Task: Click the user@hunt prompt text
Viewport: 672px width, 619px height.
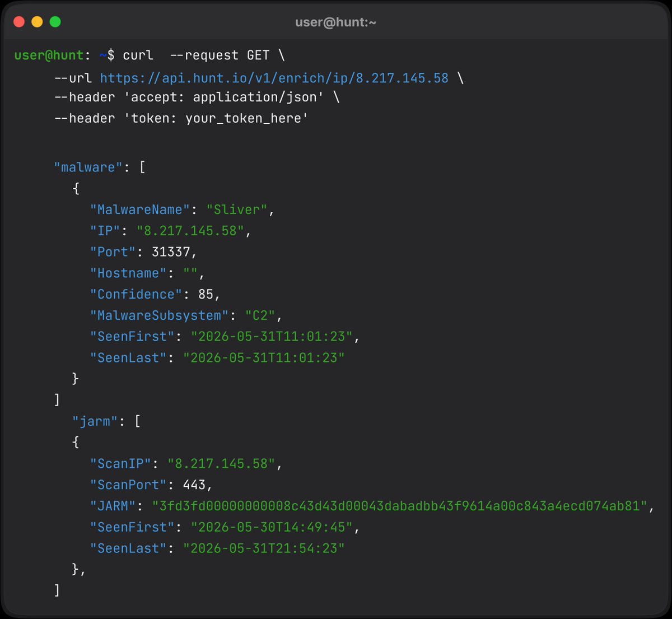Action: tap(49, 55)
